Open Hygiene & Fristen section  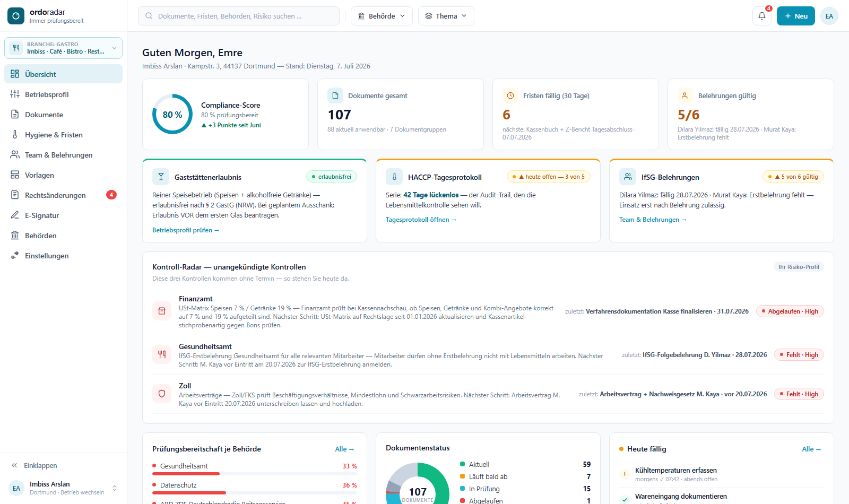tap(63, 134)
